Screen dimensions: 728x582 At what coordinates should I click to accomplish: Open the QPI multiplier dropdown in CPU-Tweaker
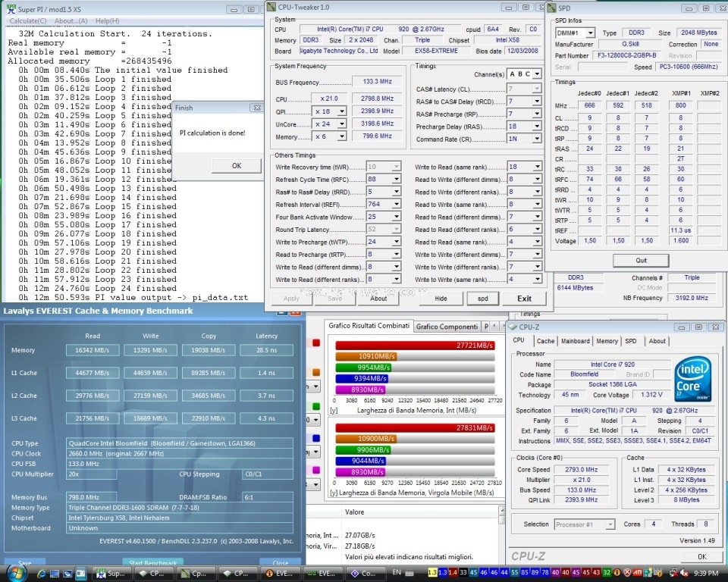(342, 111)
